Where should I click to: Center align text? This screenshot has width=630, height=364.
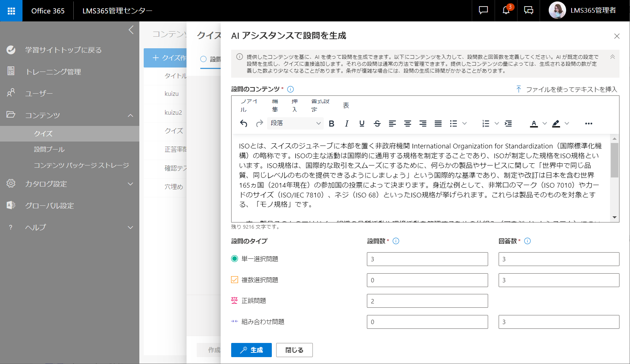click(408, 123)
